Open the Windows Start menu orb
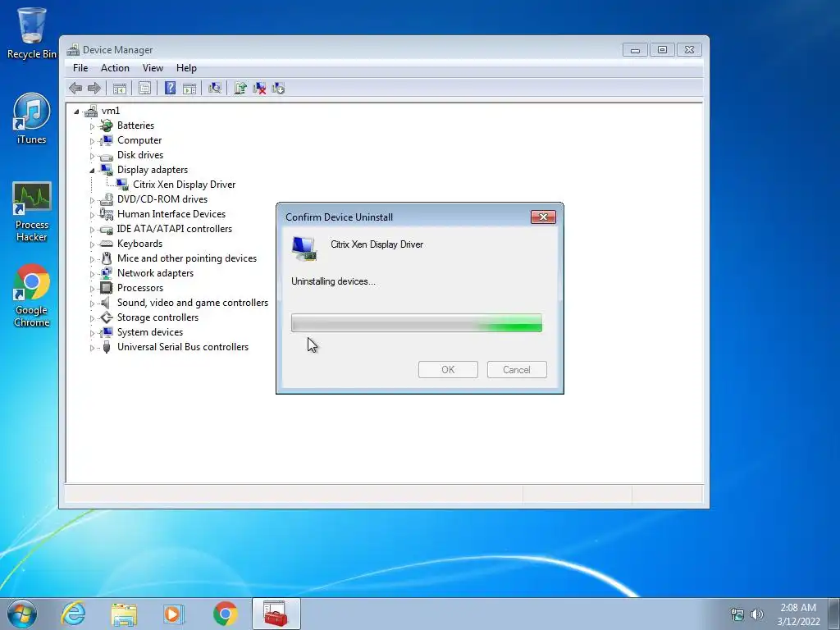 point(22,614)
